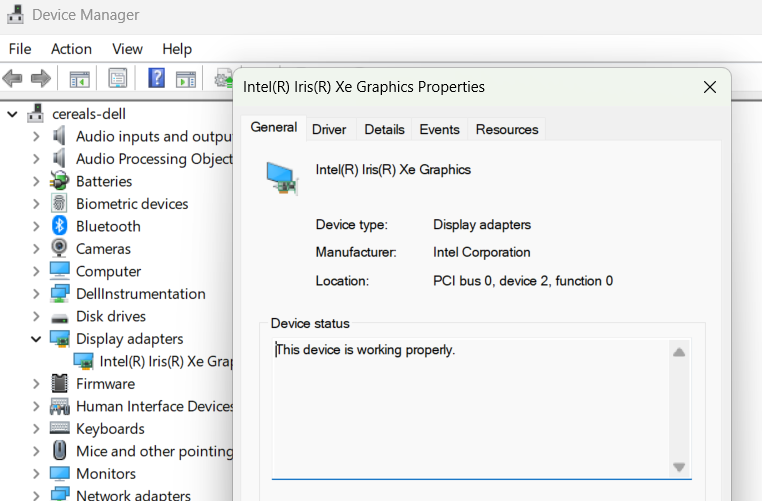The width and height of the screenshot is (762, 501).
Task: Expand the Bluetooth category
Action: click(x=36, y=226)
